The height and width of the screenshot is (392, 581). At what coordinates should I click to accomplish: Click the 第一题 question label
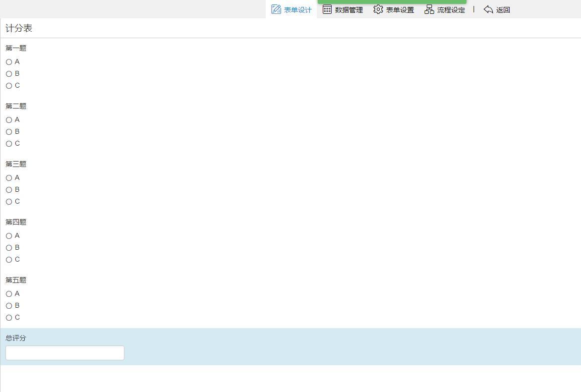tap(16, 48)
